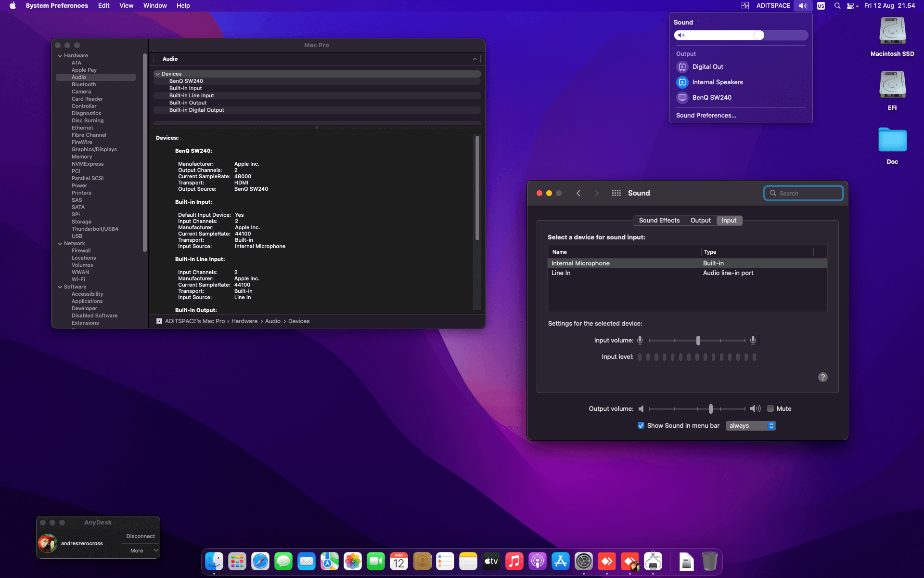The width and height of the screenshot is (924, 578).
Task: Click the show-all grid icon in Sound preferences
Action: click(616, 193)
